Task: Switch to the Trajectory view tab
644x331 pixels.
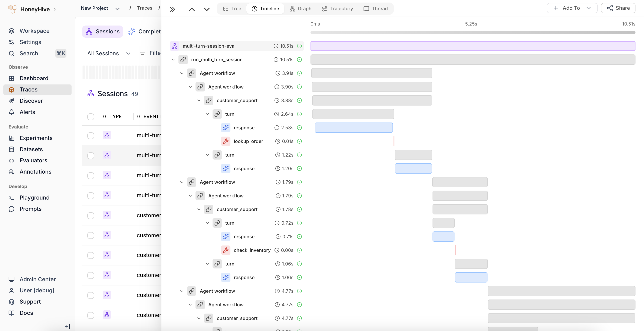Action: coord(337,9)
